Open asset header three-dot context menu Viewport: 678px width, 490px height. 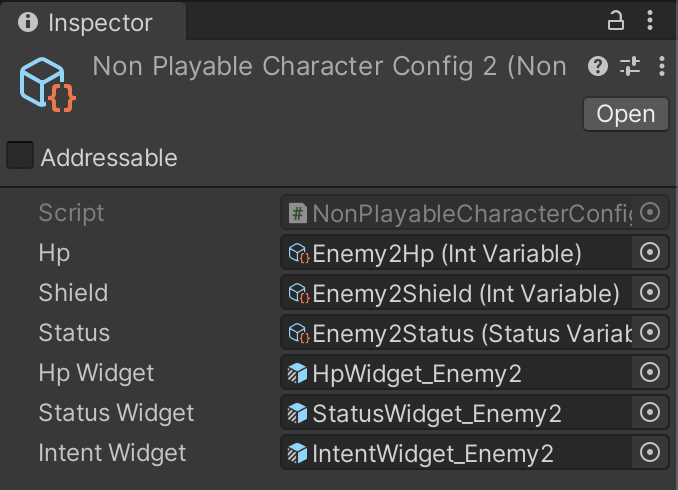click(x=662, y=66)
